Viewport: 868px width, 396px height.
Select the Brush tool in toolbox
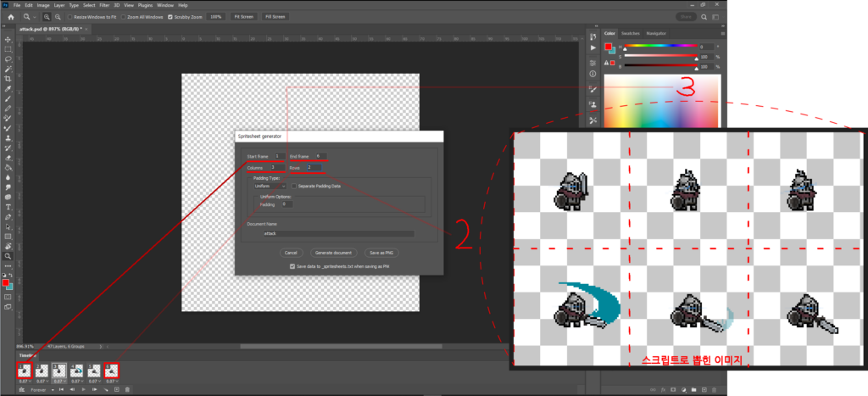click(x=8, y=98)
